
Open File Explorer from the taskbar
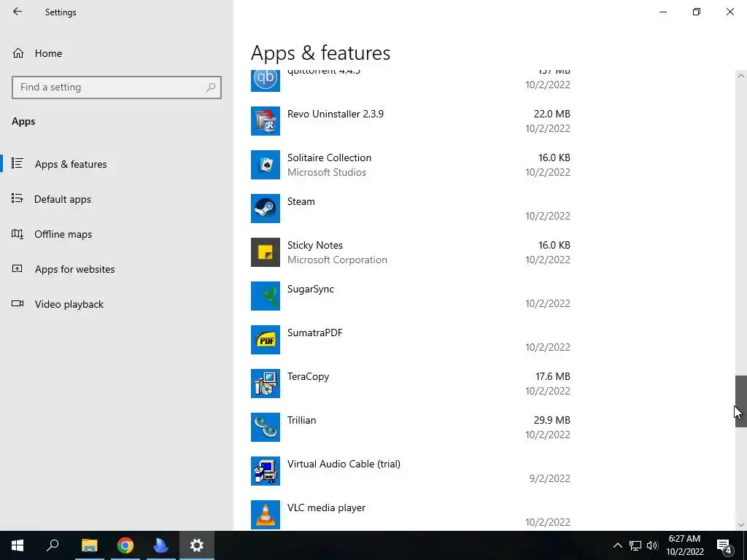point(89,545)
